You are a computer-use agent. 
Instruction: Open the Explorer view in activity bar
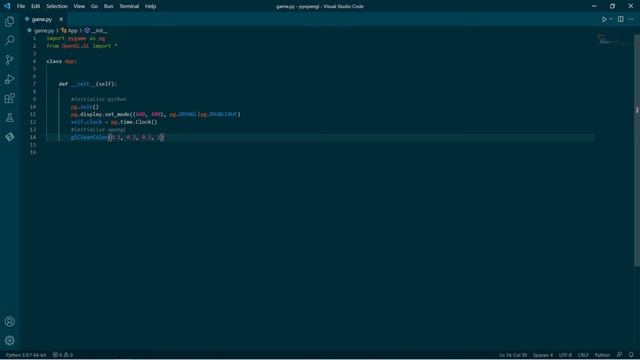tap(9, 21)
